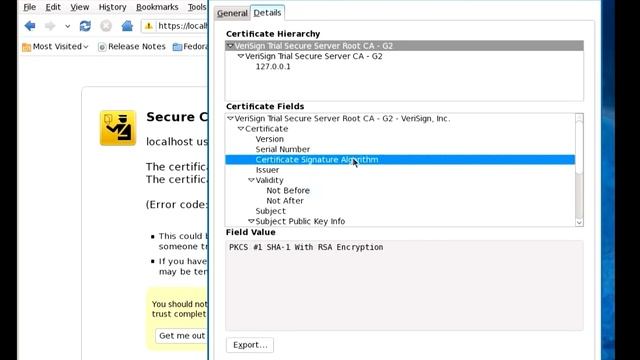Select the Subject field
Image resolution: width=640 pixels, height=360 pixels.
point(271,211)
